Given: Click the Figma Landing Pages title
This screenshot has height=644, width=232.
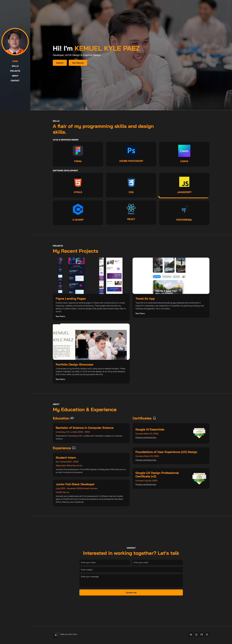Looking at the screenshot, I should click(x=71, y=298).
